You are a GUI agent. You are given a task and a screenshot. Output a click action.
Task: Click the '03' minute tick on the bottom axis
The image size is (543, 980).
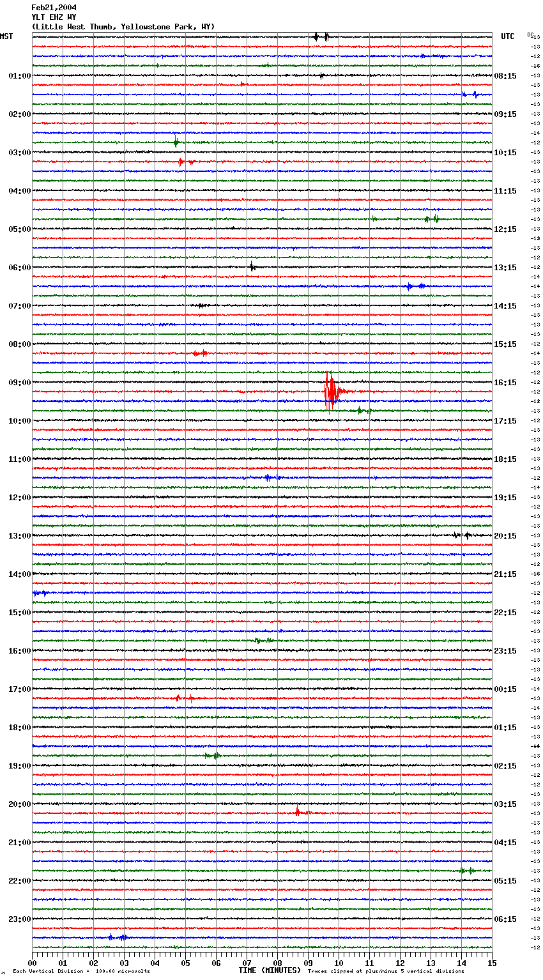coord(124,963)
